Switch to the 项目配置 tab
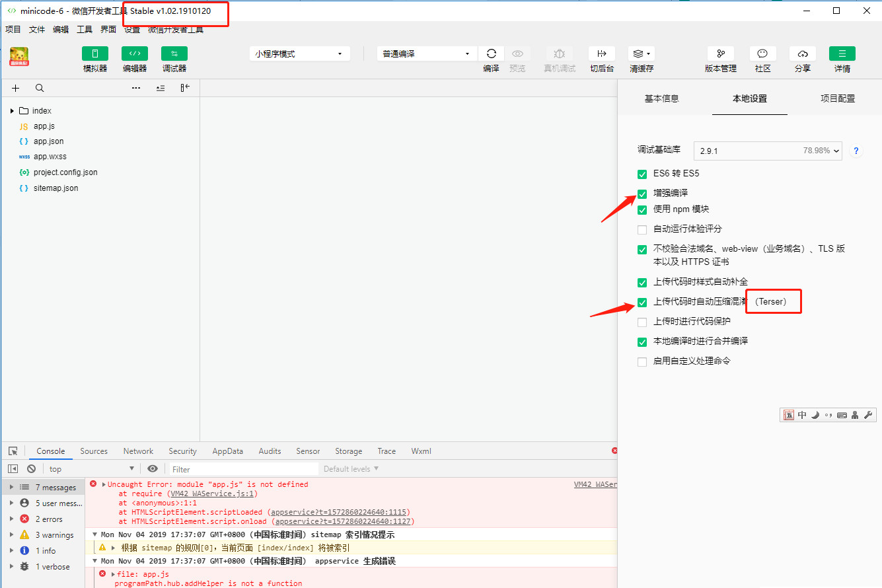The image size is (882, 588). point(838,98)
